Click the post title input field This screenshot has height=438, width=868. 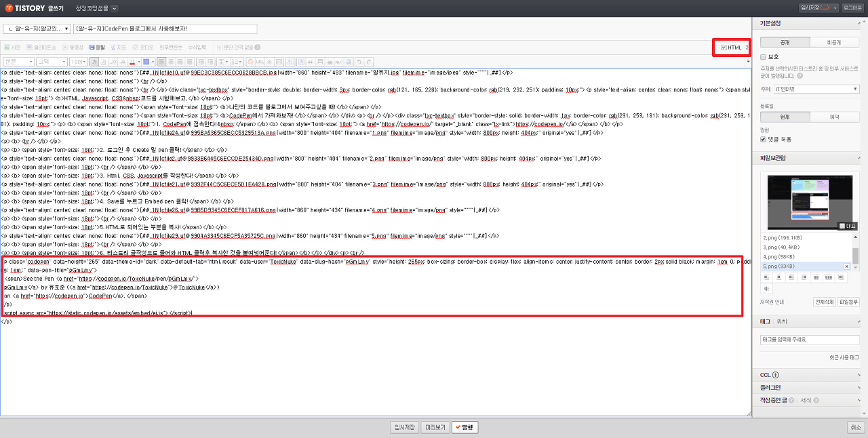166,28
